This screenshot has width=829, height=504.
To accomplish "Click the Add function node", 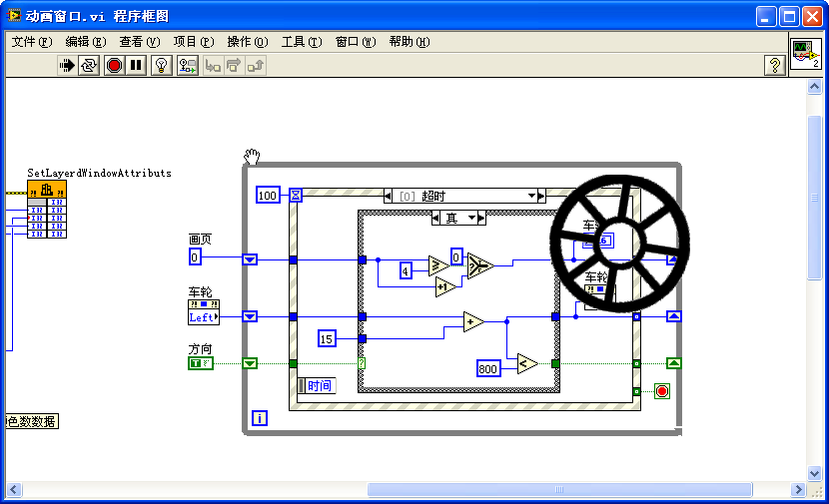I will 473,321.
